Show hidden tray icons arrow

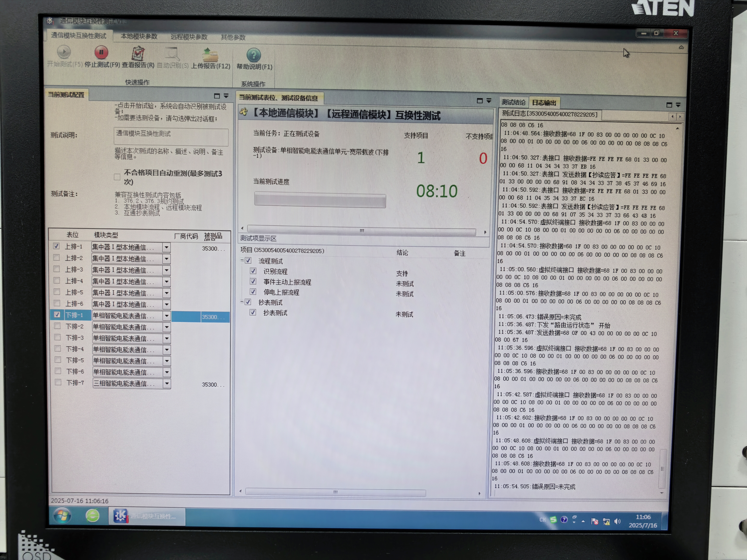tap(583, 521)
